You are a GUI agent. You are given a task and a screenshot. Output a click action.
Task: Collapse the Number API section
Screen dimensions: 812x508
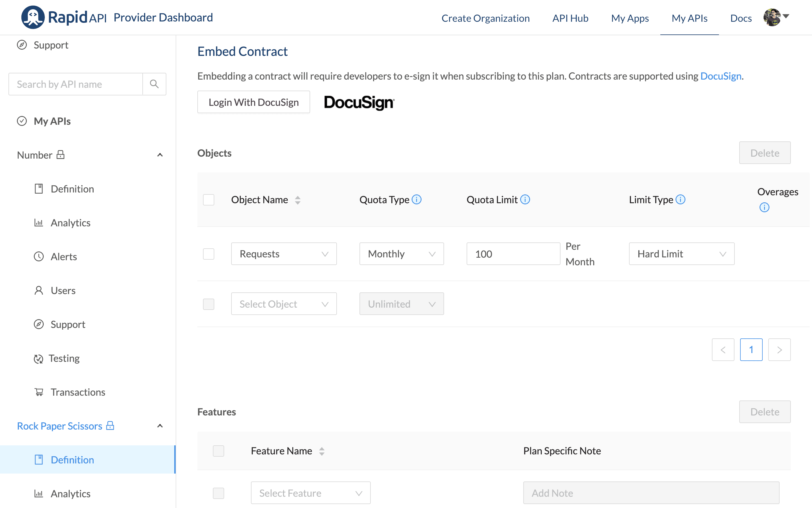click(x=160, y=155)
